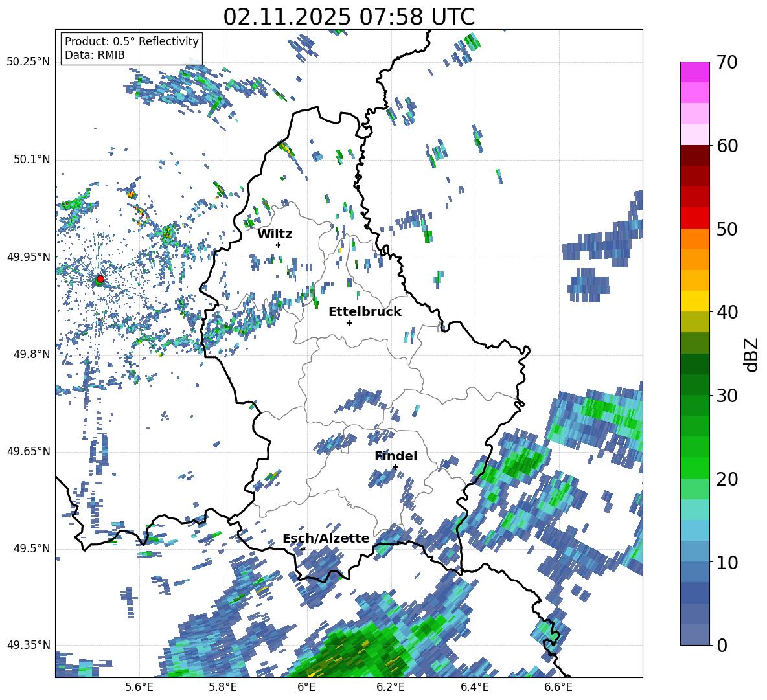Click the 50 value on colorbar
Viewport: 767px width, 700px height.
[727, 229]
